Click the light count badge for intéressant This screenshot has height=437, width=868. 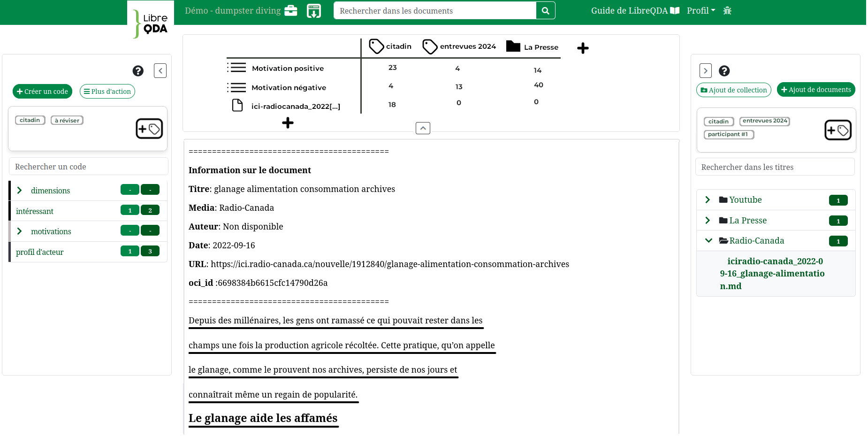(130, 210)
